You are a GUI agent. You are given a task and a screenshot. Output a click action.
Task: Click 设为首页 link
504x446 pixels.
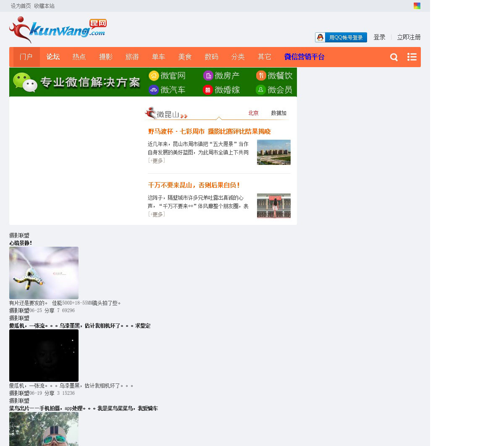[x=21, y=6]
